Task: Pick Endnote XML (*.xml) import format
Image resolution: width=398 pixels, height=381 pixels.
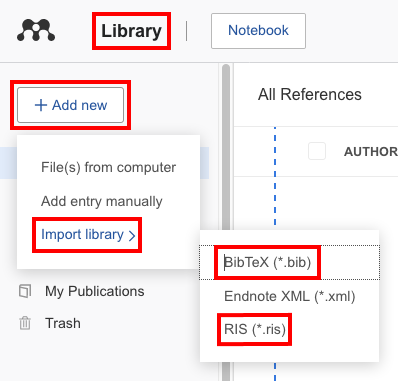Action: (290, 296)
